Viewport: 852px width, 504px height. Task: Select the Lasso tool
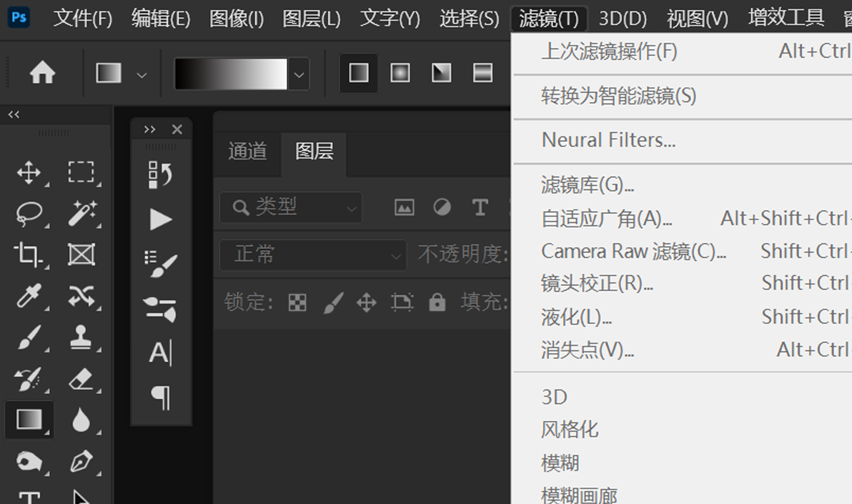tap(29, 214)
